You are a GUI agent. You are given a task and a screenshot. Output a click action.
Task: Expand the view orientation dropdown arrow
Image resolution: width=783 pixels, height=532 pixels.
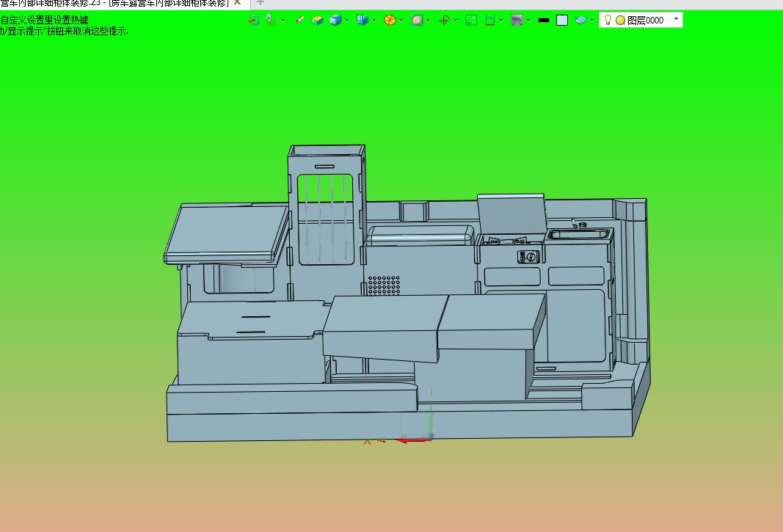tap(374, 21)
